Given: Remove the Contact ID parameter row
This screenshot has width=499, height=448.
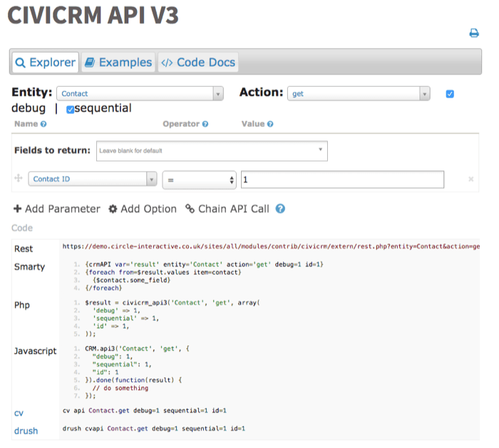Looking at the screenshot, I should coord(470,179).
